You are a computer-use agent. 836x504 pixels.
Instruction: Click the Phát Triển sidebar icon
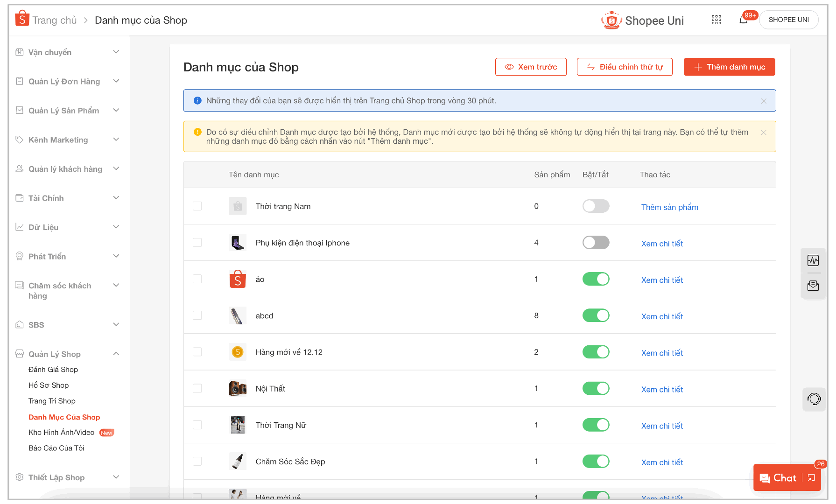20,256
